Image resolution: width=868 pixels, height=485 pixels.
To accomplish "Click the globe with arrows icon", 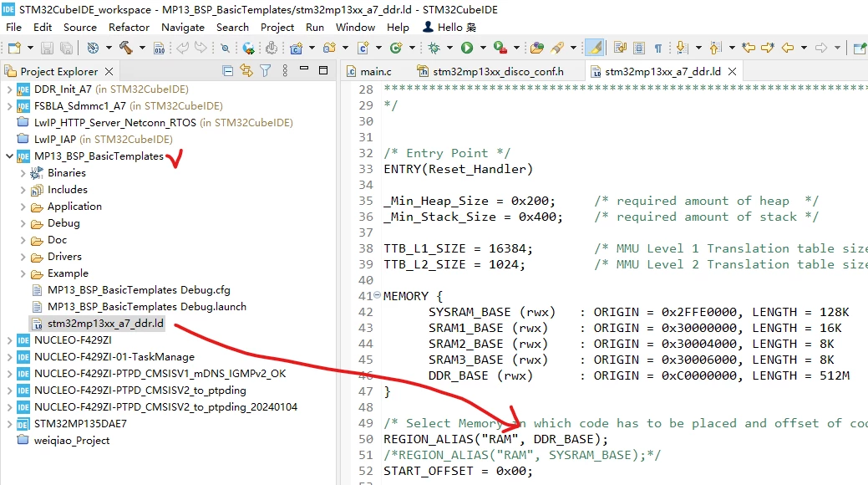I will tap(249, 48).
